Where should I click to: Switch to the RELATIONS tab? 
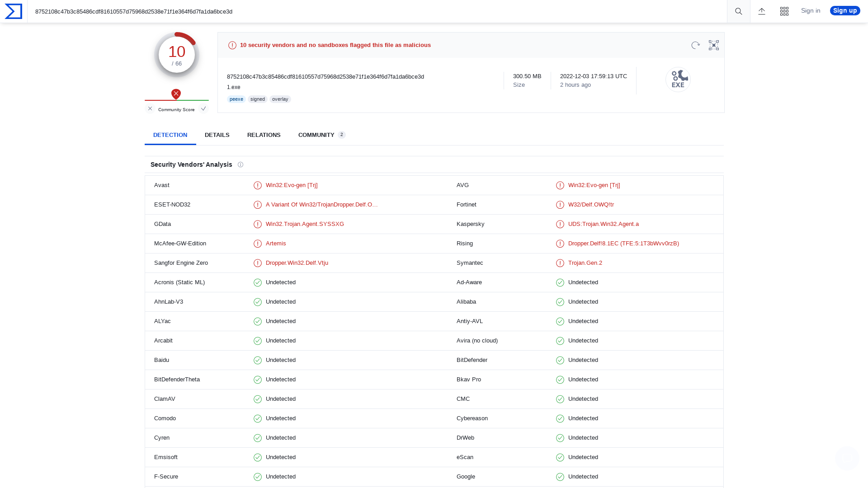point(264,135)
